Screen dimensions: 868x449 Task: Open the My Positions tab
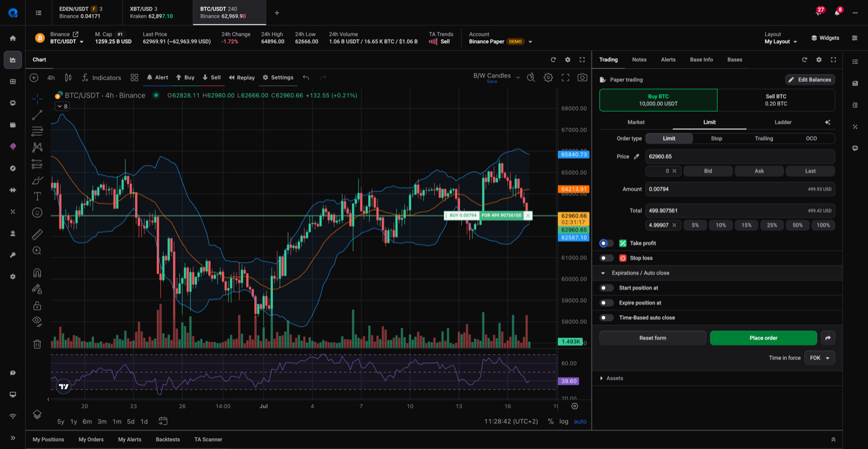(x=48, y=440)
